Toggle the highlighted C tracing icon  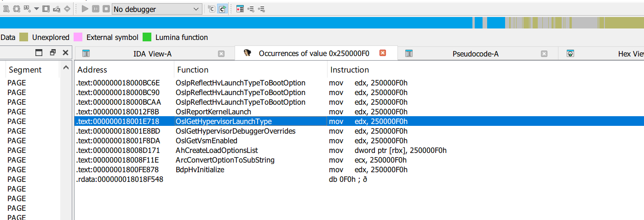pyautogui.click(x=222, y=9)
